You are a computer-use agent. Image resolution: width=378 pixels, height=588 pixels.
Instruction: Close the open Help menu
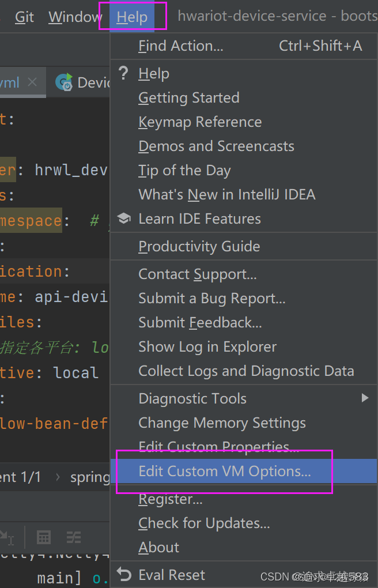coord(132,17)
